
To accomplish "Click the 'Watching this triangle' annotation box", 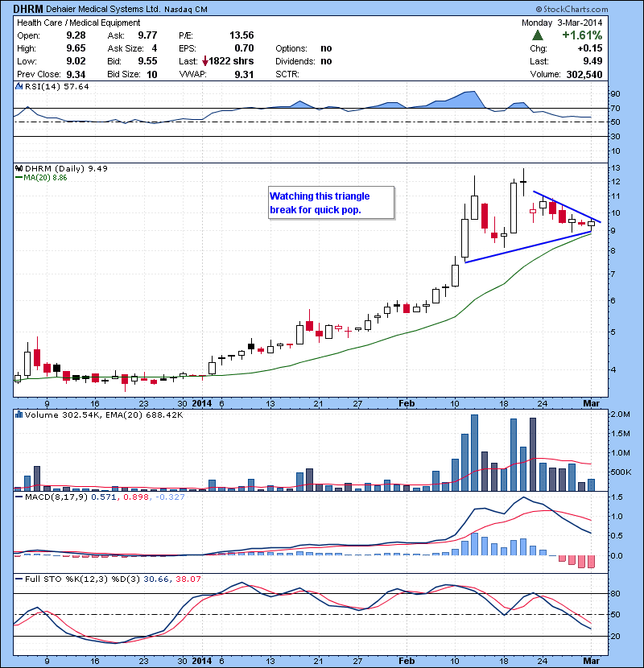I will point(331,203).
